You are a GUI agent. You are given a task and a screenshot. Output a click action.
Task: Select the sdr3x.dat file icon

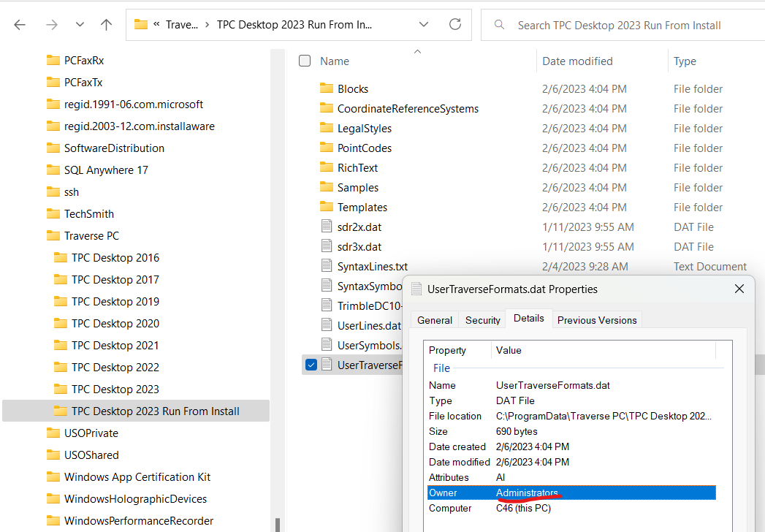(327, 246)
